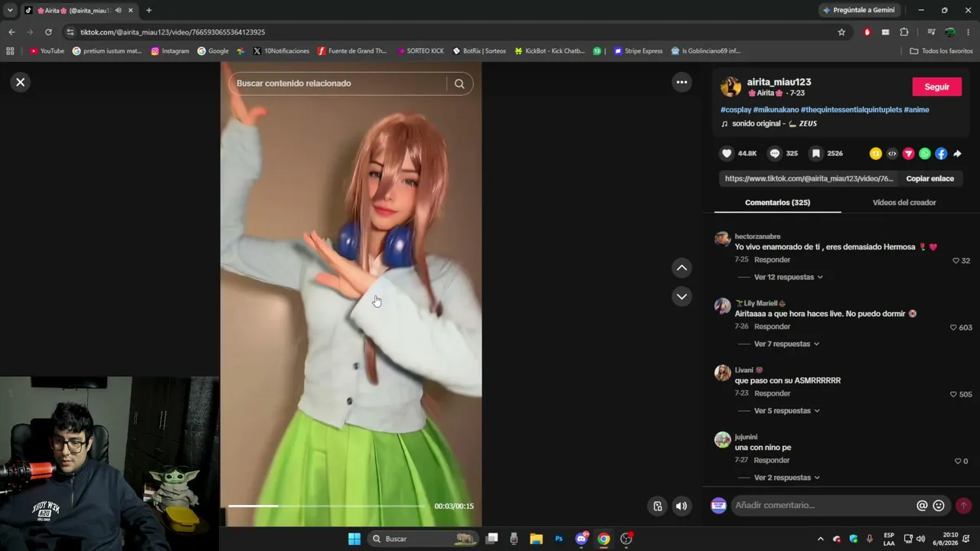This screenshot has width=980, height=551.
Task: Open the emoji picker in comment box
Action: (939, 505)
